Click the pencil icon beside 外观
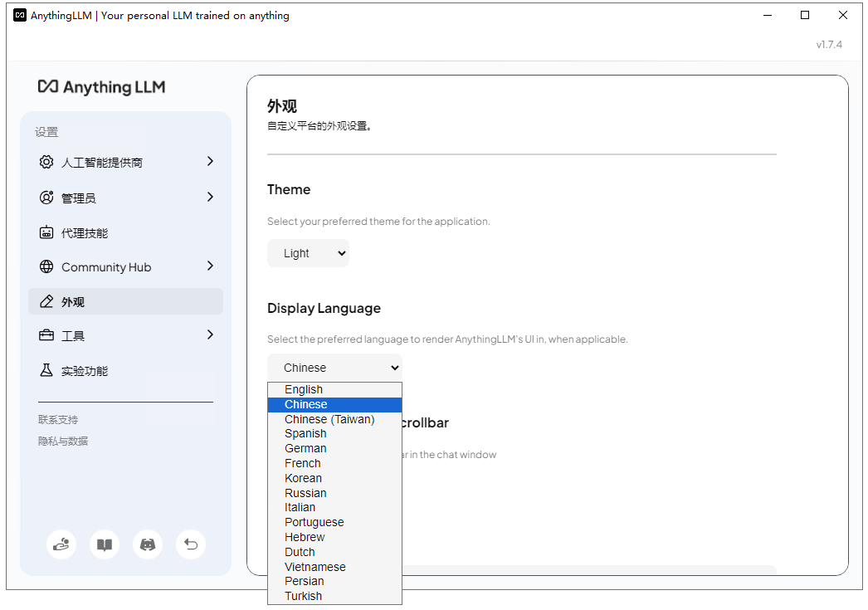Image resolution: width=868 pixels, height=610 pixels. [46, 301]
